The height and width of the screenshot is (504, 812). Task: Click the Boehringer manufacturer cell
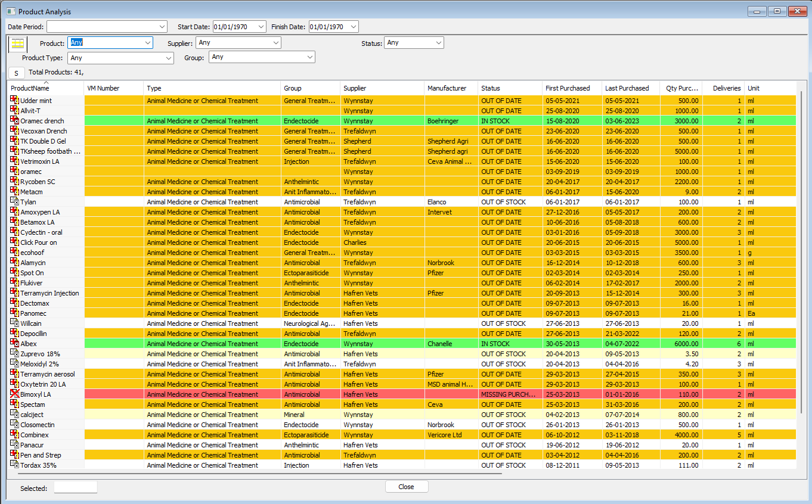[x=451, y=121]
